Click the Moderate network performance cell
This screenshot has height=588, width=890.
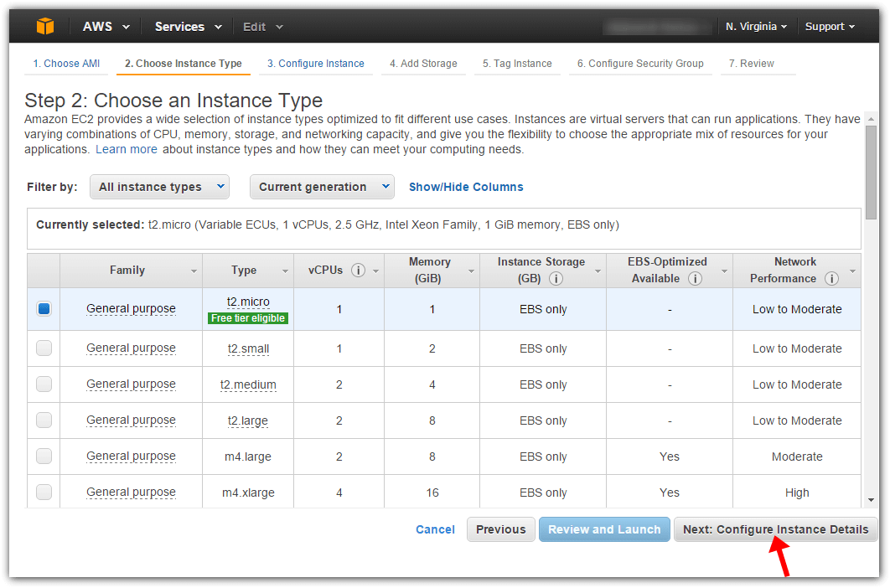click(x=797, y=456)
